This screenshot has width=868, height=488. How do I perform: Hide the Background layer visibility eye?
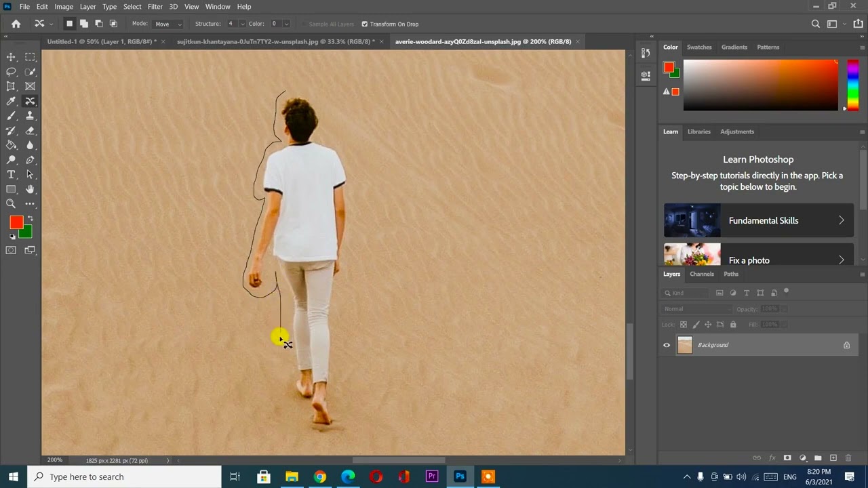click(667, 345)
